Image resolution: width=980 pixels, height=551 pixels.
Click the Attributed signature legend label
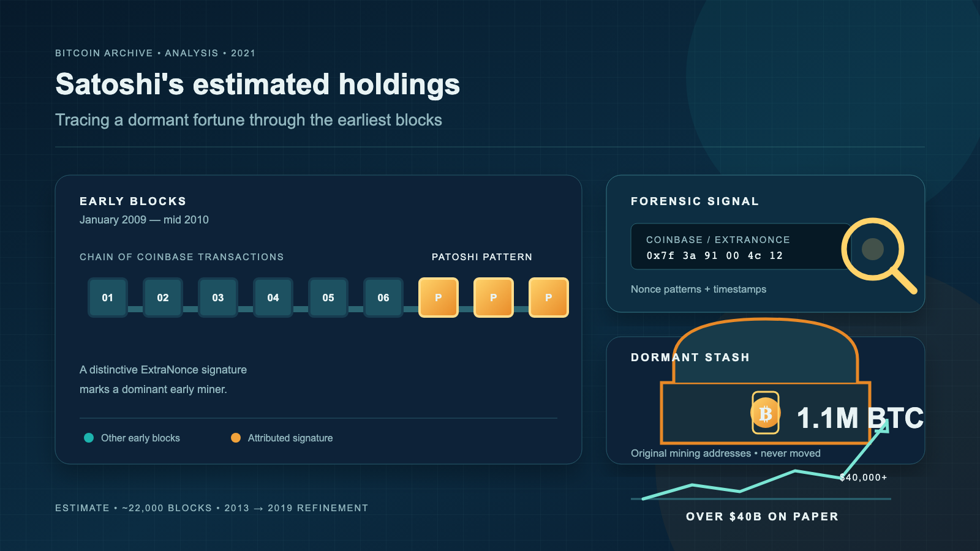pos(290,438)
